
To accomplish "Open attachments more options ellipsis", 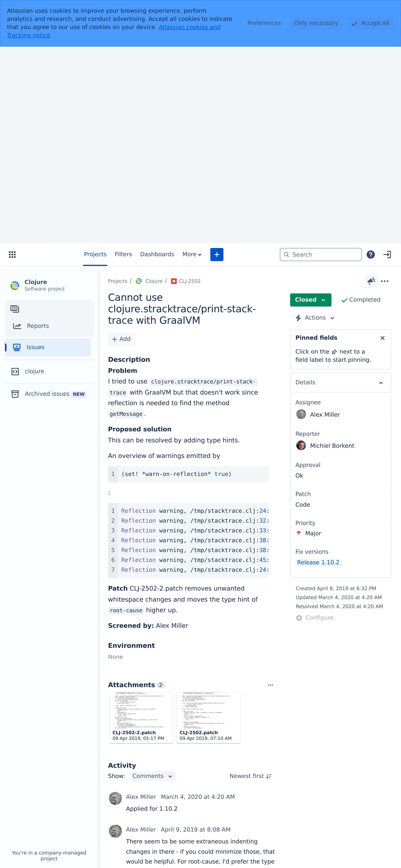I will (x=270, y=685).
